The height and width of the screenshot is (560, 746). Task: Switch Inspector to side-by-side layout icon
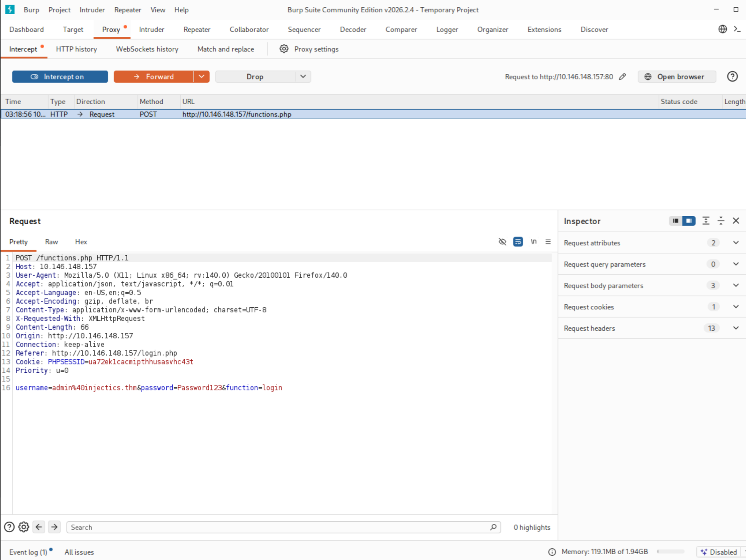(x=689, y=221)
